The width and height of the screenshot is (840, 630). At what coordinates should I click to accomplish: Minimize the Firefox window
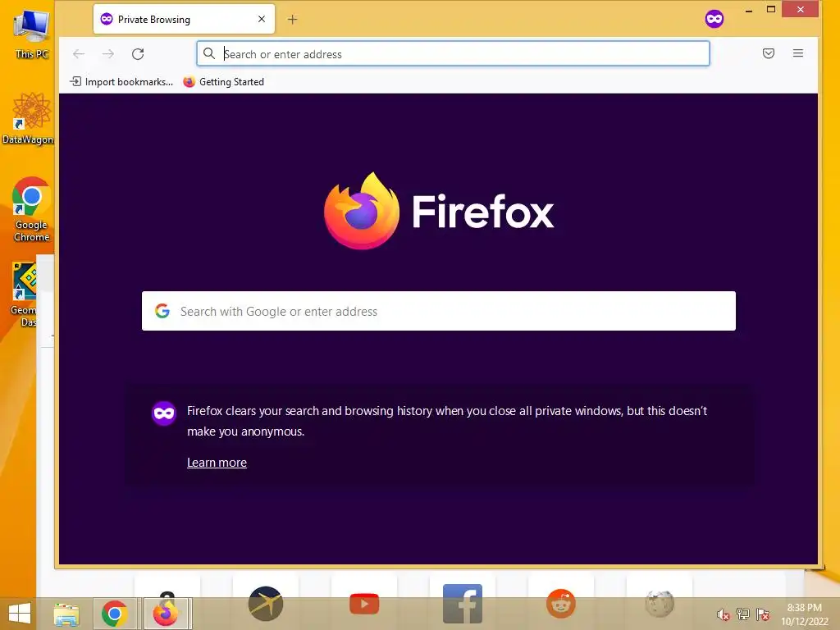pos(748,10)
